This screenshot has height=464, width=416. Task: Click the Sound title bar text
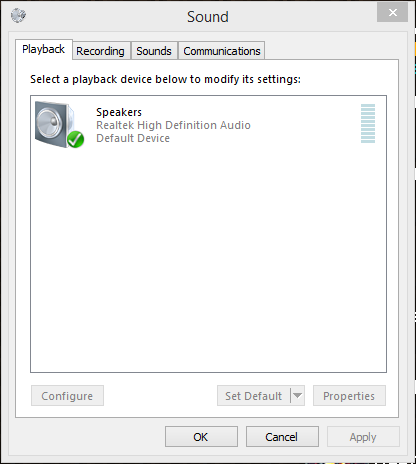click(208, 17)
